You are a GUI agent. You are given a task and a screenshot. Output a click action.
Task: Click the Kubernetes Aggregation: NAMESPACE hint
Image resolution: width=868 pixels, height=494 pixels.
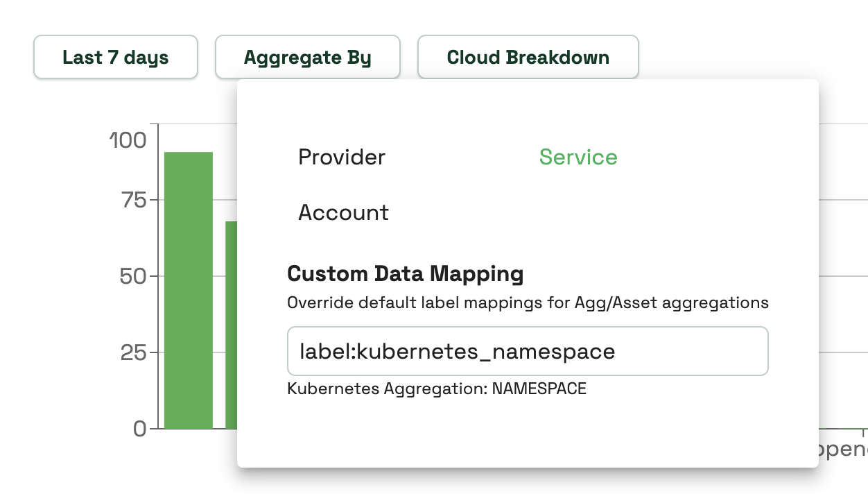pos(436,388)
